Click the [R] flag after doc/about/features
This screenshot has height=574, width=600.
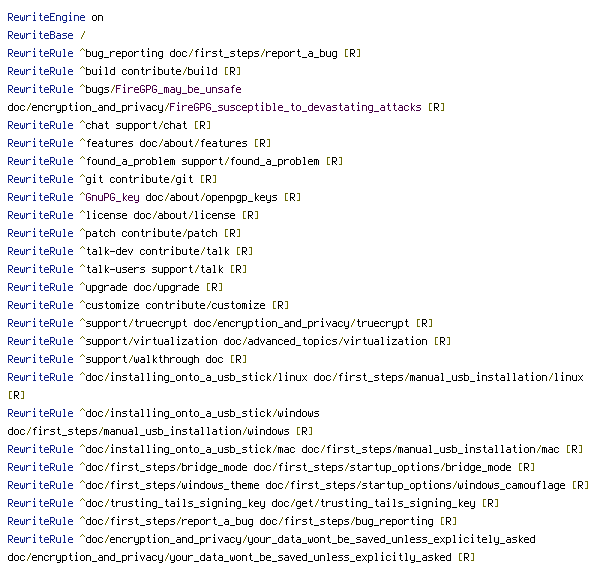click(x=262, y=143)
